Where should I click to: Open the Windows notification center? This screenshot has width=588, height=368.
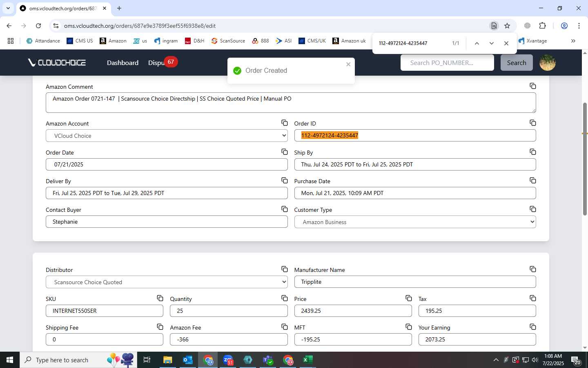pos(576,360)
